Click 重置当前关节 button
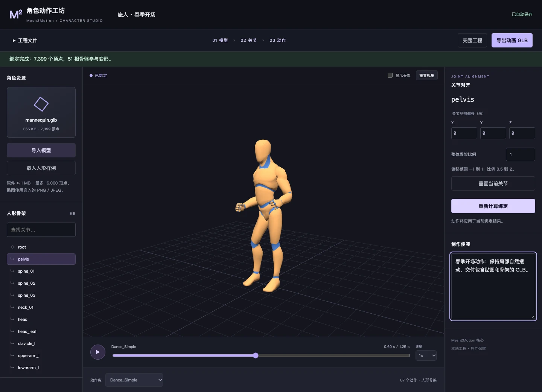This screenshot has width=542, height=392. pos(493,183)
